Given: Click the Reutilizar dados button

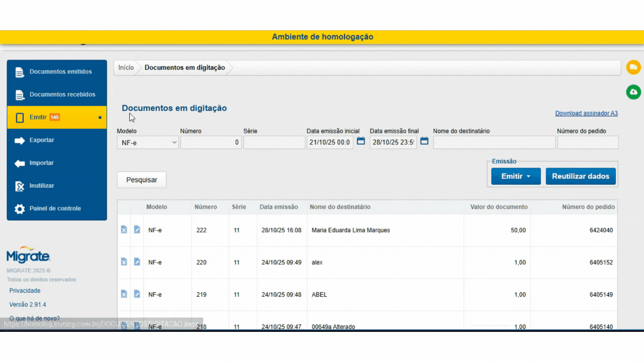Looking at the screenshot, I should pos(581,176).
